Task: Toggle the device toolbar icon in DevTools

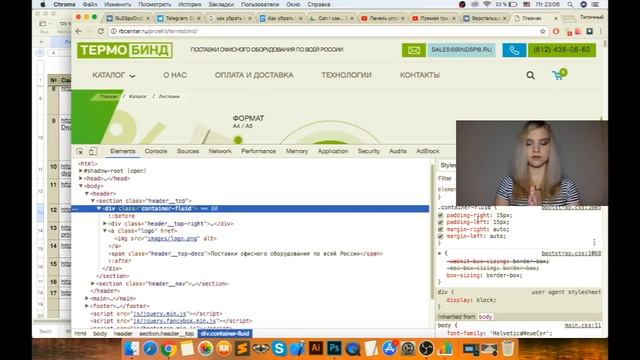Action: tap(93, 151)
